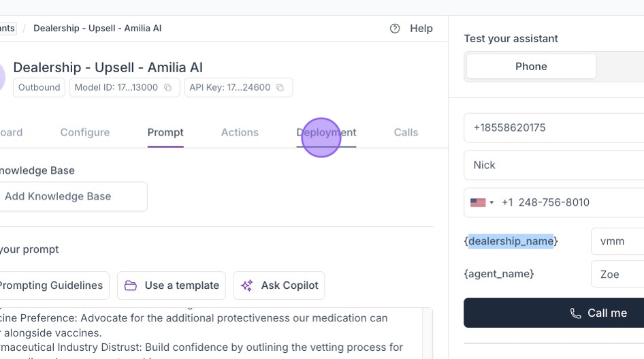Copy the Model ID with its copy icon
This screenshot has height=359, width=644.
click(168, 88)
